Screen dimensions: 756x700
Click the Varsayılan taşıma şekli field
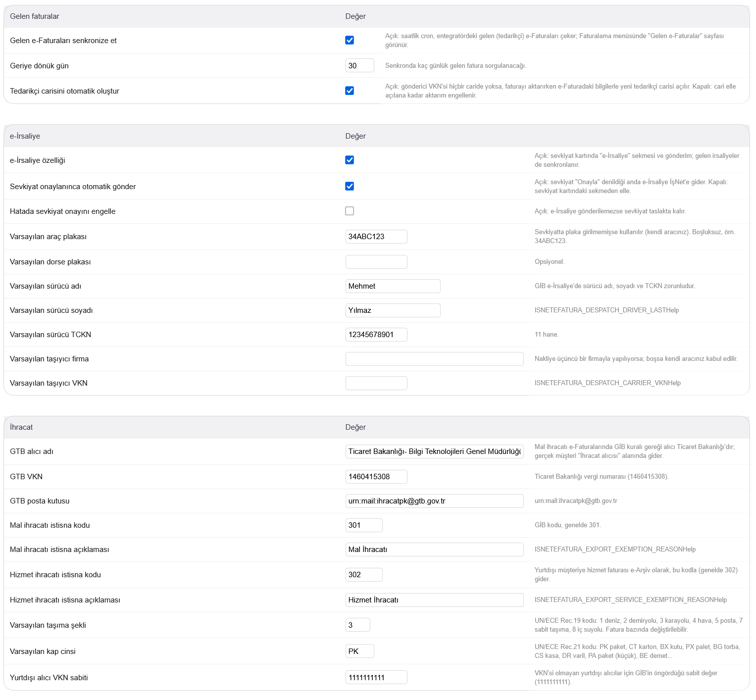coord(357,625)
